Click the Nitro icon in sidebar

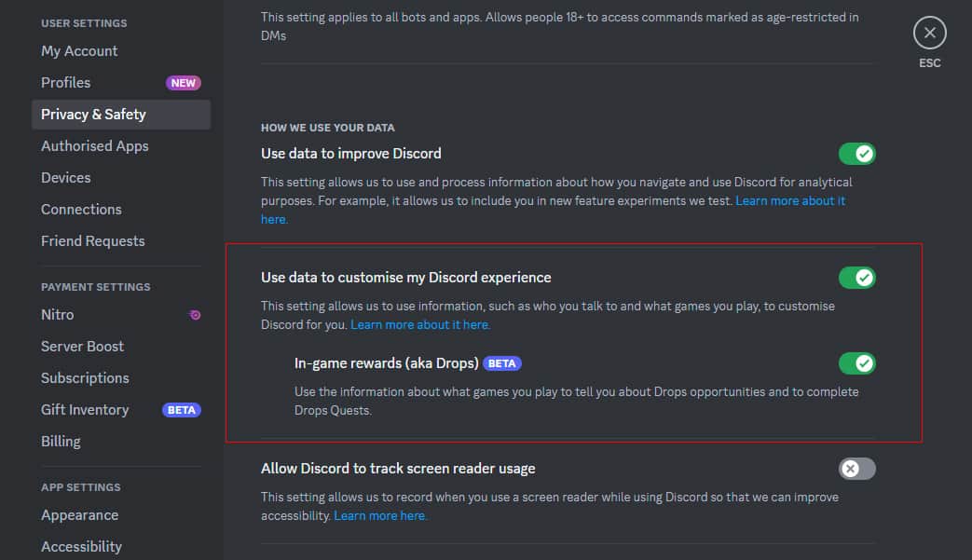(195, 315)
